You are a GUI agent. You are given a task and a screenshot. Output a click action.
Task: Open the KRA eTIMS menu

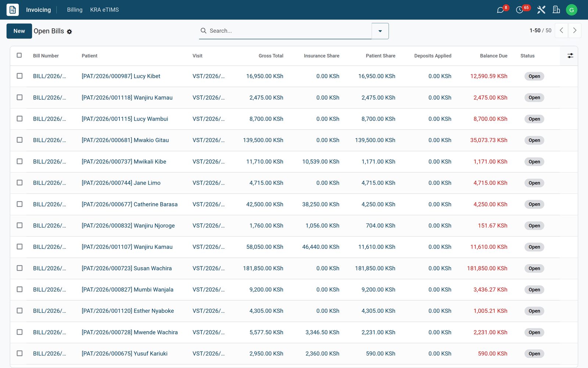[x=104, y=10]
